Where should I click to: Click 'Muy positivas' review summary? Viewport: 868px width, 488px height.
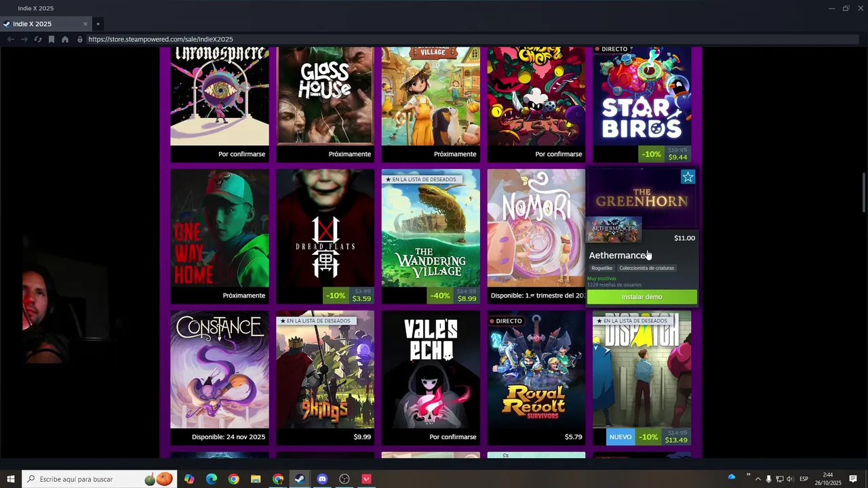pyautogui.click(x=601, y=279)
